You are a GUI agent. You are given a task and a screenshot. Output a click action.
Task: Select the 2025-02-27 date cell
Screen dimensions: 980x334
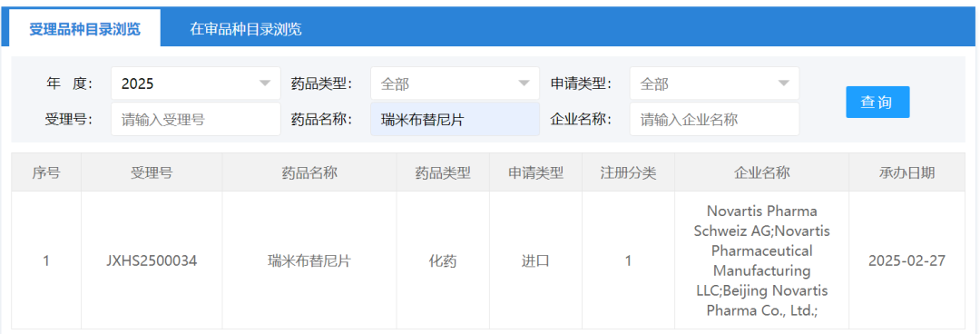[906, 260]
